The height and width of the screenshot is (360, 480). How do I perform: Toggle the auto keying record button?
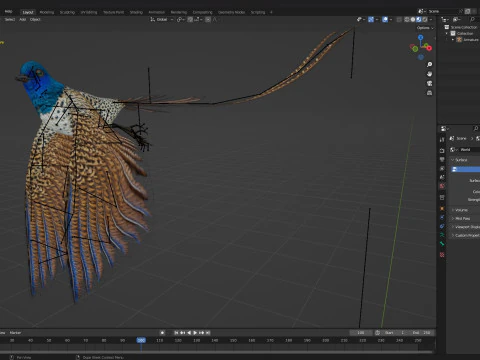(x=162, y=333)
